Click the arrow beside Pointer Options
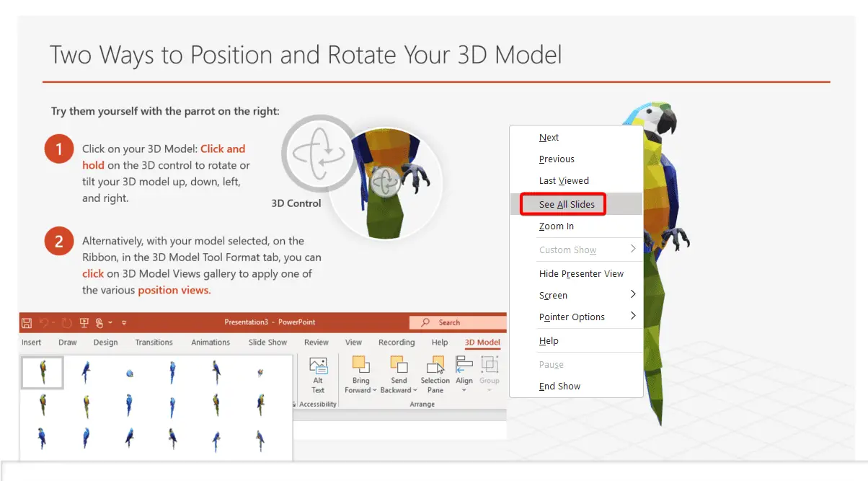Screen dimensions: 868x481 coord(633,316)
